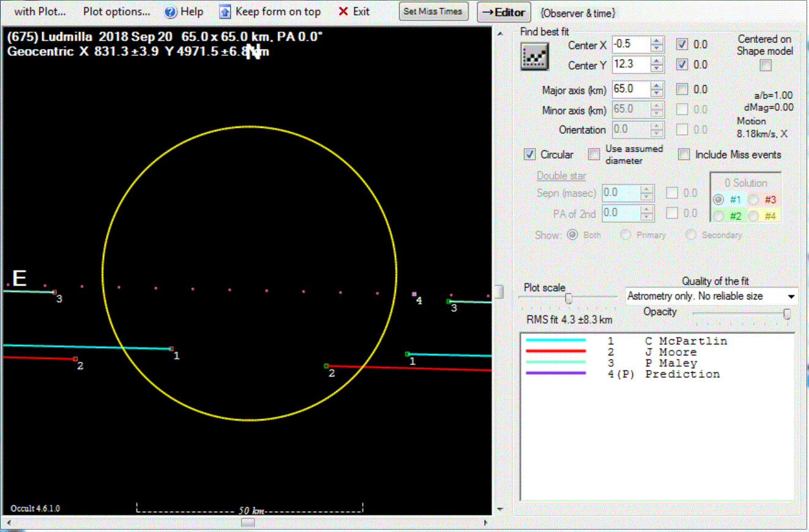This screenshot has width=809, height=532.
Task: Increase Major axis with up spinner arrow
Action: click(657, 86)
